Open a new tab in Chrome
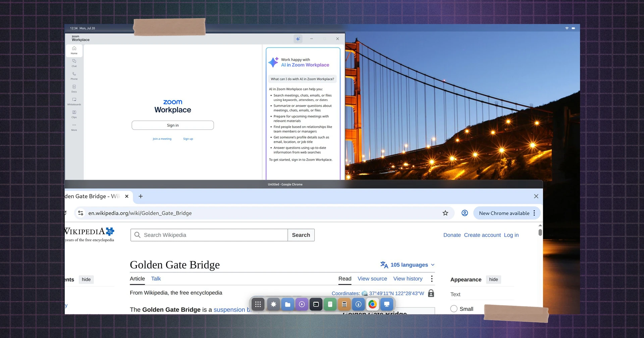644x338 pixels. 141,196
